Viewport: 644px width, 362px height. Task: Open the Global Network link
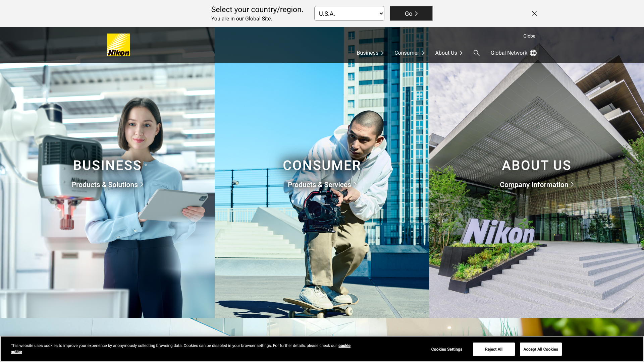tap(509, 53)
